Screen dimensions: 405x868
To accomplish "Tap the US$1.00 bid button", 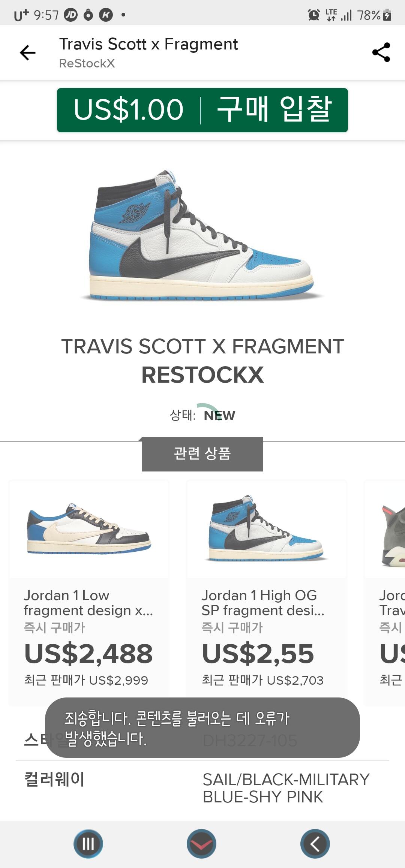I will point(202,110).
